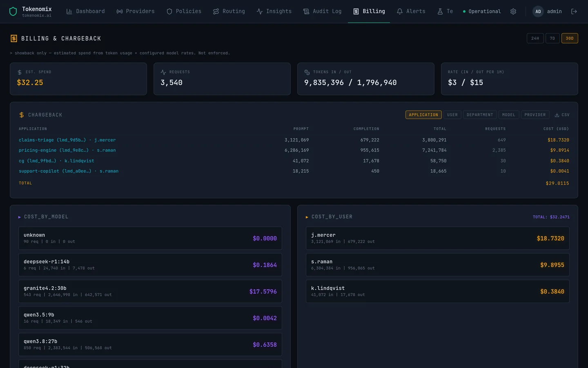Click the $3 / $15 rate value
The width and height of the screenshot is (588, 368).
pyautogui.click(x=465, y=83)
